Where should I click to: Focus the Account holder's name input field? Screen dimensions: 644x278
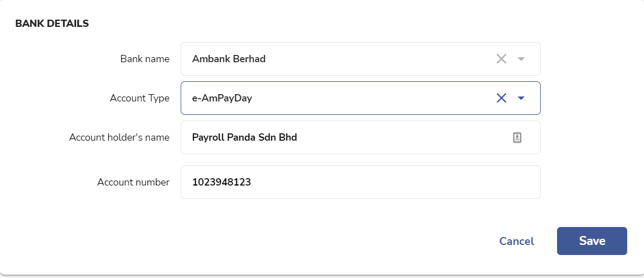click(360, 137)
